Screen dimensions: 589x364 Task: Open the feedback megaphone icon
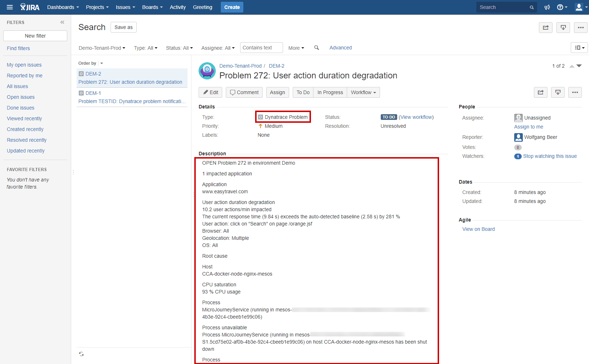[x=547, y=7]
